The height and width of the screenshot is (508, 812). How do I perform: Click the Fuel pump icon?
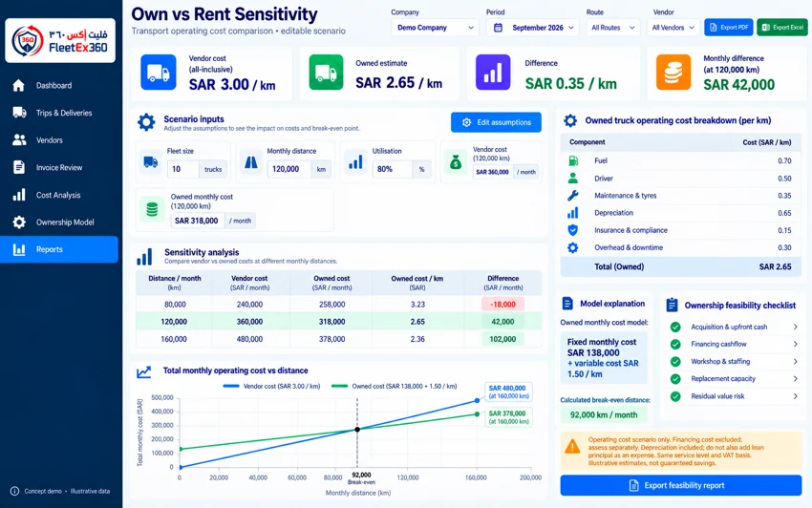point(573,160)
